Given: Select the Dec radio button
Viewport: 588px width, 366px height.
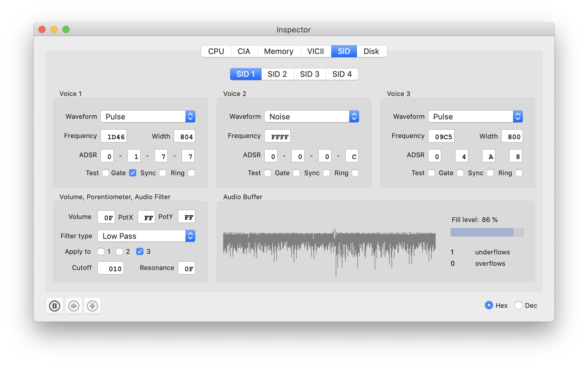Looking at the screenshot, I should (518, 305).
